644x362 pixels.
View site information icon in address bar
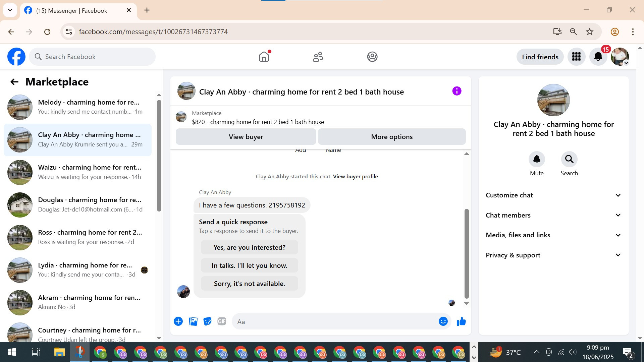pyautogui.click(x=69, y=32)
